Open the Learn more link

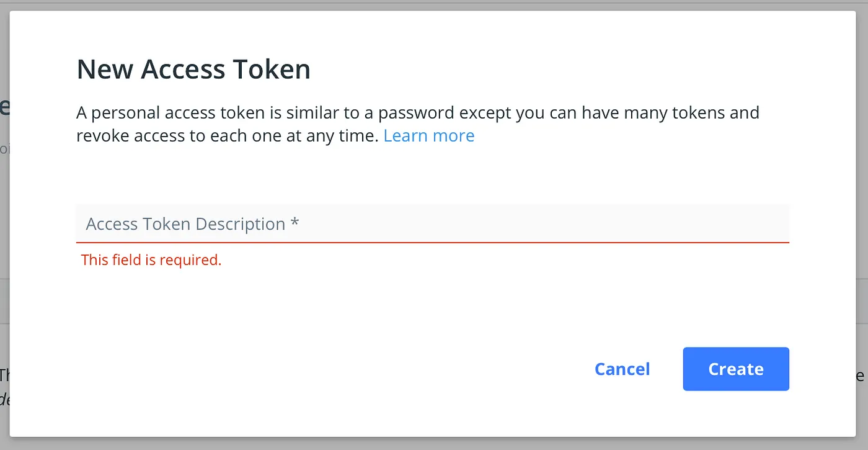[x=429, y=135]
